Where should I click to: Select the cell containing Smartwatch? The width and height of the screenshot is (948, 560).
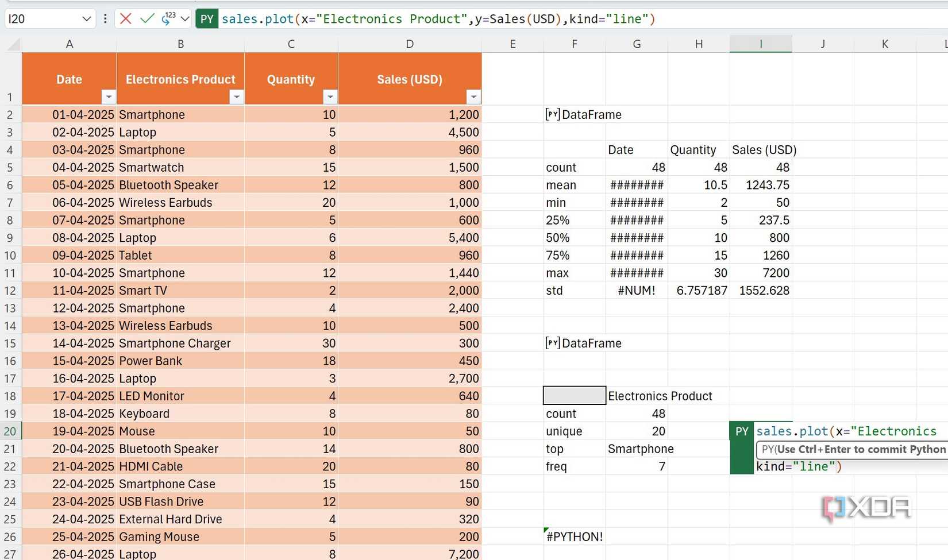pyautogui.click(x=180, y=168)
